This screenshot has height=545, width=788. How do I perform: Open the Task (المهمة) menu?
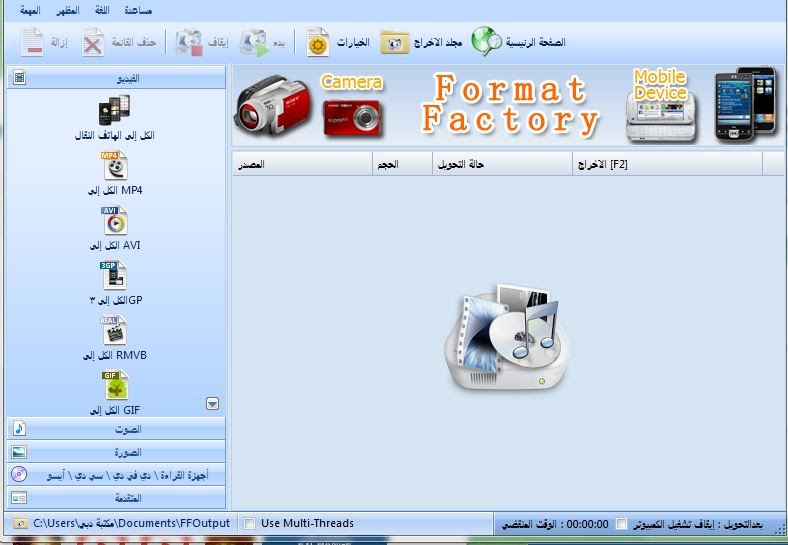[x=30, y=10]
